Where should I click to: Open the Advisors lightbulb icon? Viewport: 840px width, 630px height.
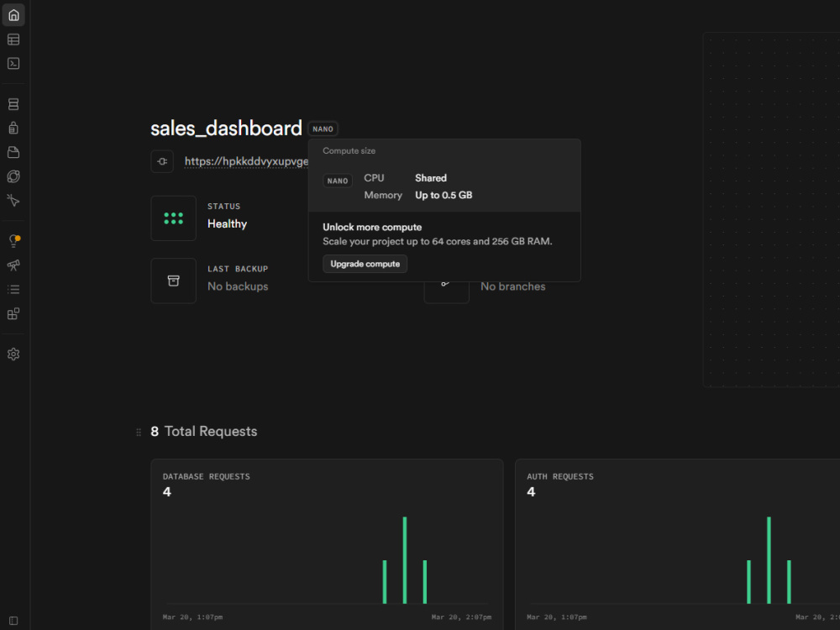coord(13,241)
